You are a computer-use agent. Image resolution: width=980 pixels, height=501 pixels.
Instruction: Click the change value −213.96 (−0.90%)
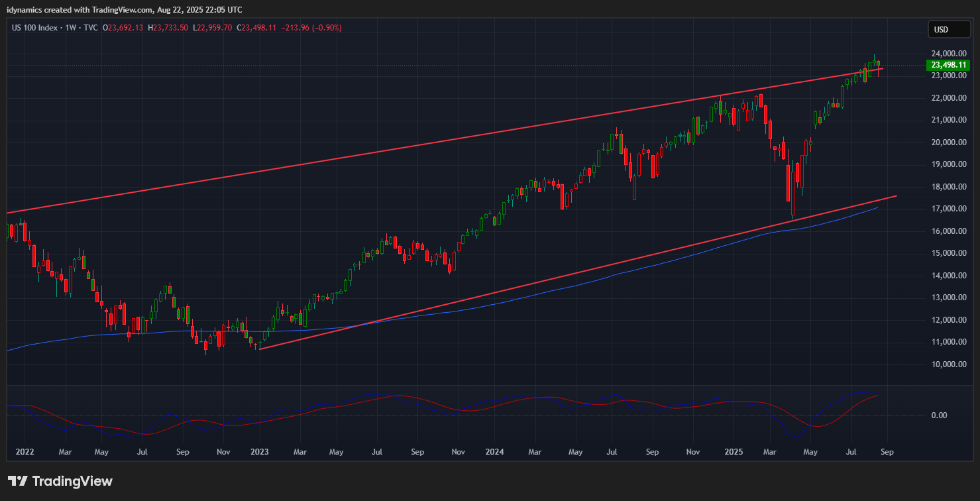[x=311, y=28]
